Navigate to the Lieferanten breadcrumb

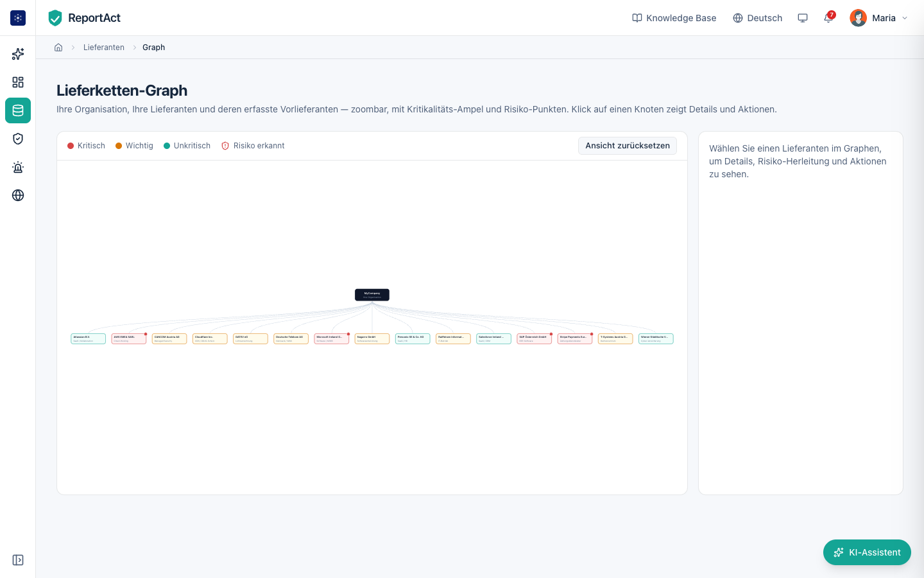click(x=104, y=48)
